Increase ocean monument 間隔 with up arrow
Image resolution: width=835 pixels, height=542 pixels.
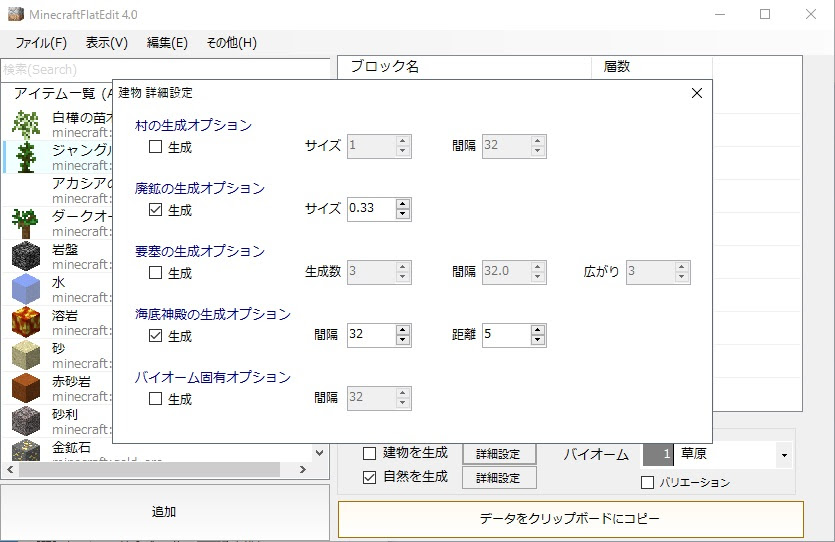(403, 330)
